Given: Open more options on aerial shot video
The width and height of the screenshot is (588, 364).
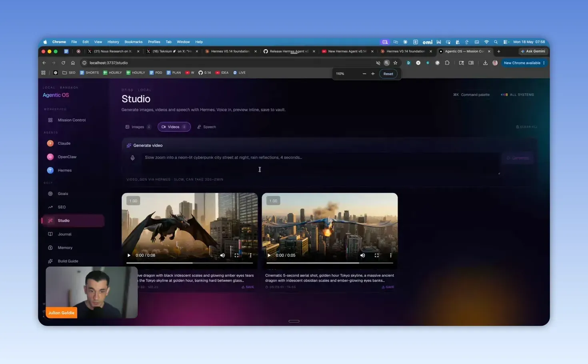Looking at the screenshot, I should coord(391,255).
